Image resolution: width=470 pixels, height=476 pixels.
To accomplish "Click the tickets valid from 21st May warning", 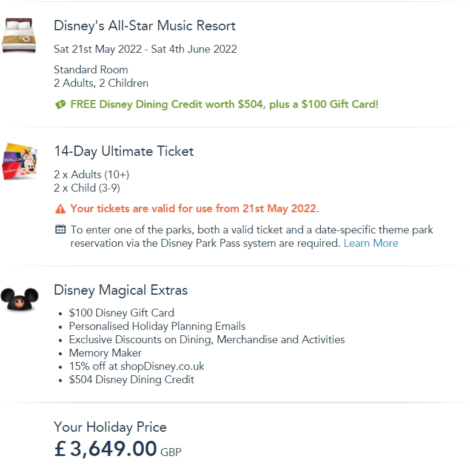I will (194, 209).
